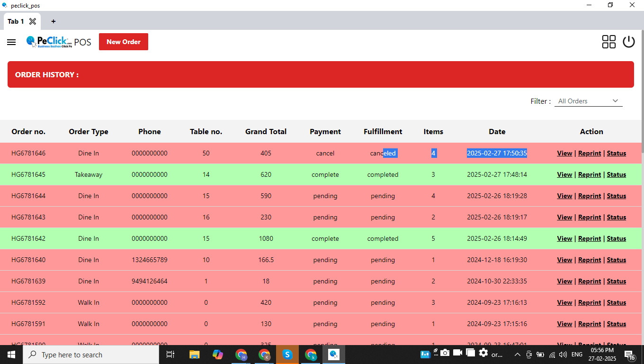Viewport: 644px width, 364px height.
Task: Open Status for order HG6781644
Action: tap(616, 196)
